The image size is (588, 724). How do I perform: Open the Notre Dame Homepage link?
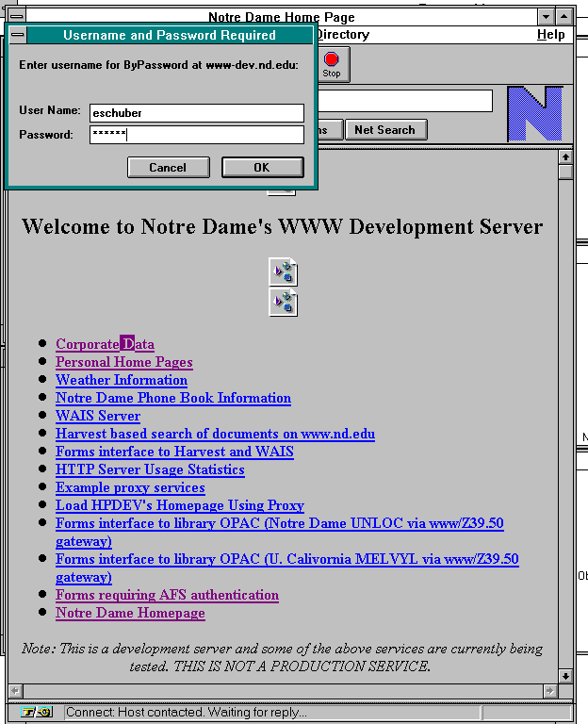tap(130, 613)
